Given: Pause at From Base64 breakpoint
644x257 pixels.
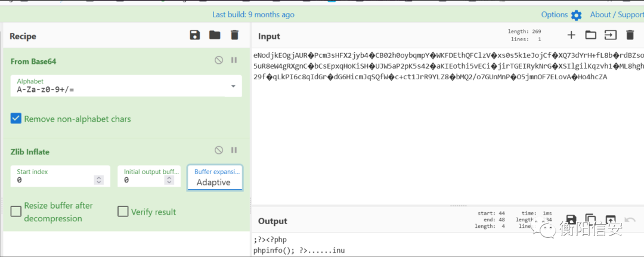Looking at the screenshot, I should pos(234,60).
